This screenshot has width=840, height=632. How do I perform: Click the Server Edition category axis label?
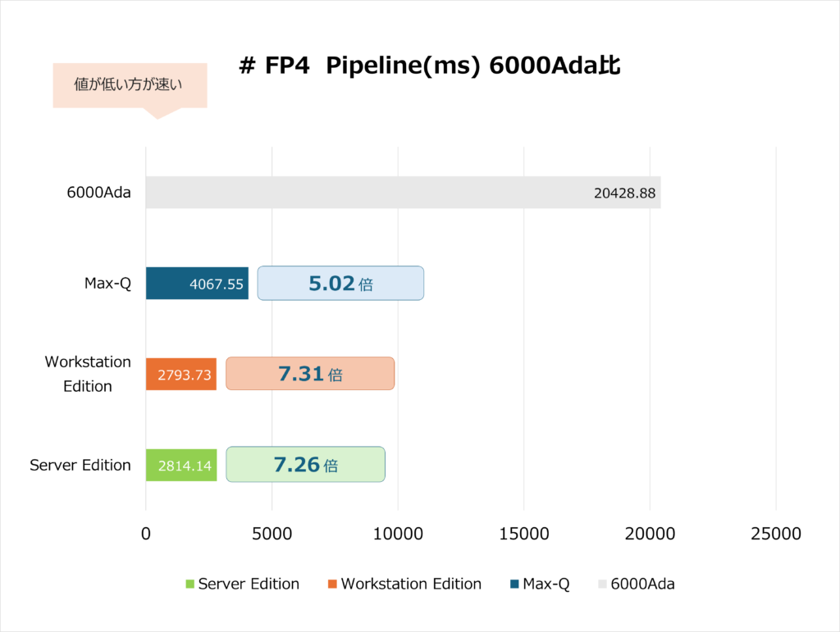tap(80, 465)
